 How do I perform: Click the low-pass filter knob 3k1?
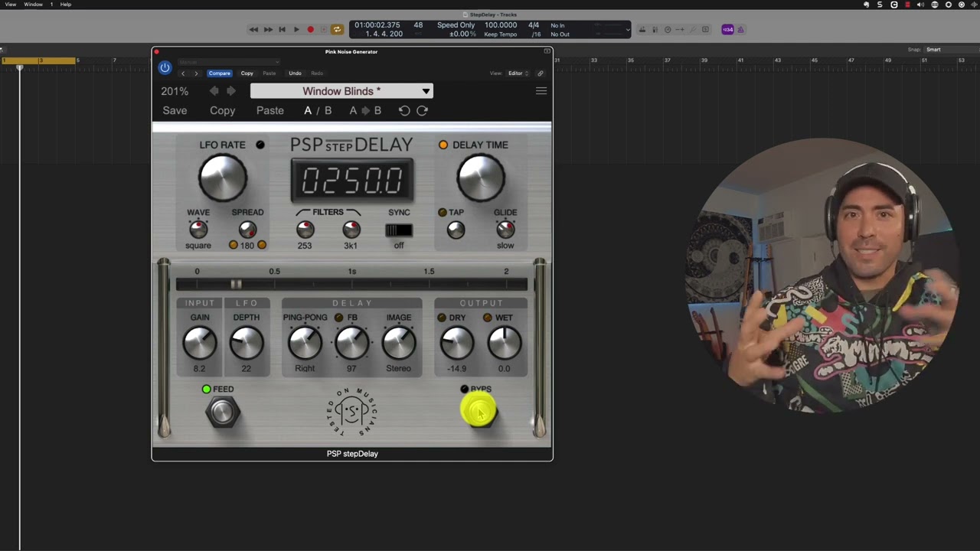click(x=351, y=229)
